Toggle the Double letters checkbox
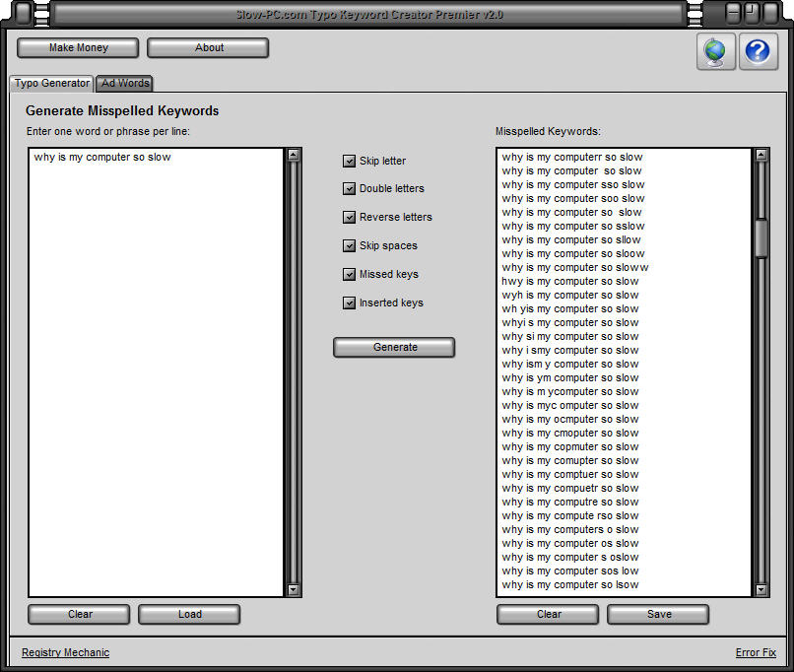 click(349, 189)
